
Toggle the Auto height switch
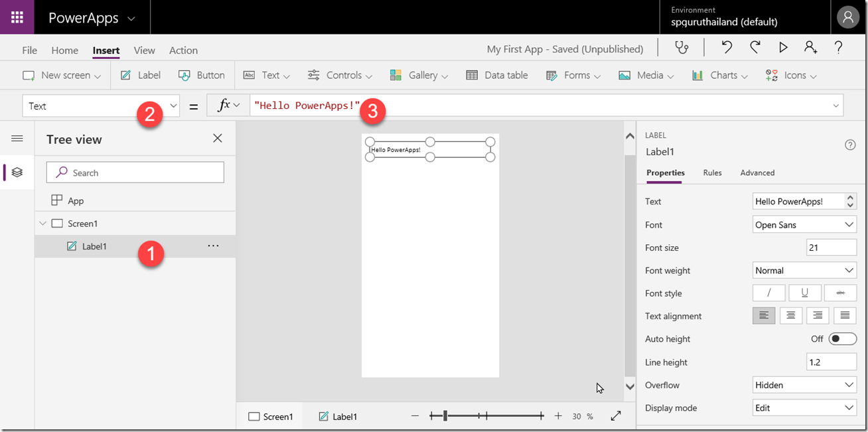[x=843, y=339]
